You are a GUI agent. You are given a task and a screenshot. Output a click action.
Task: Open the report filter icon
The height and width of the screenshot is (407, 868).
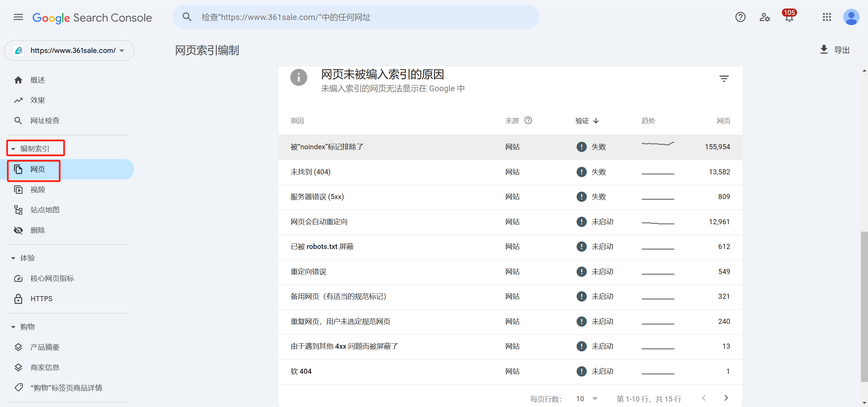[x=724, y=78]
